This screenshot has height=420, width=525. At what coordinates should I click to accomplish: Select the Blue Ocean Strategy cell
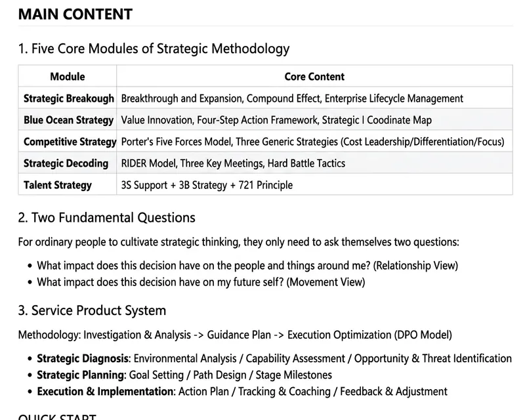68,120
